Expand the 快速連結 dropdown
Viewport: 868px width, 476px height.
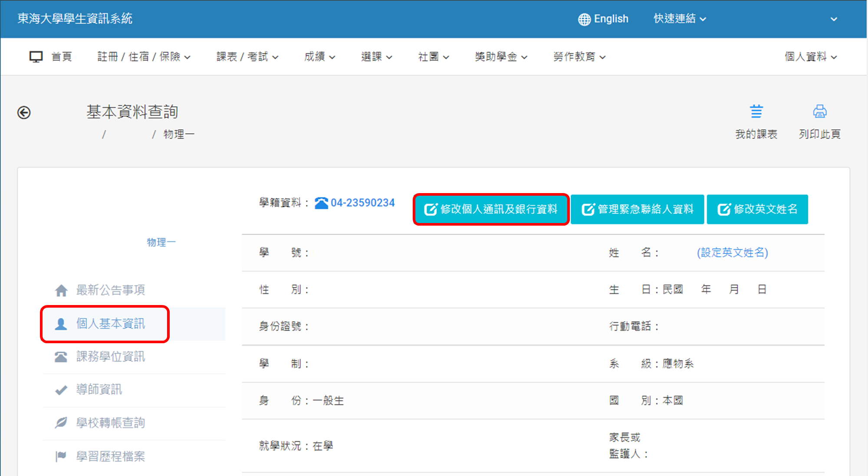coord(680,19)
